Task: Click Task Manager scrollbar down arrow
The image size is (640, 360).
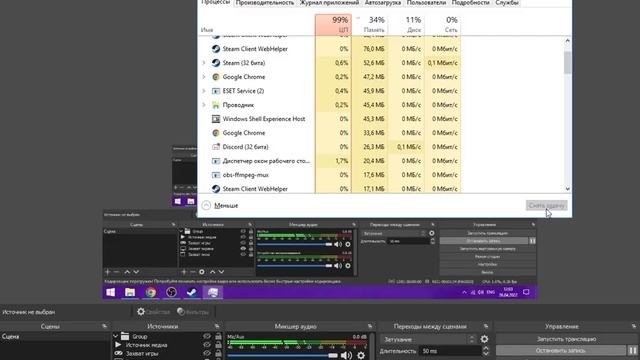Action: click(x=567, y=189)
